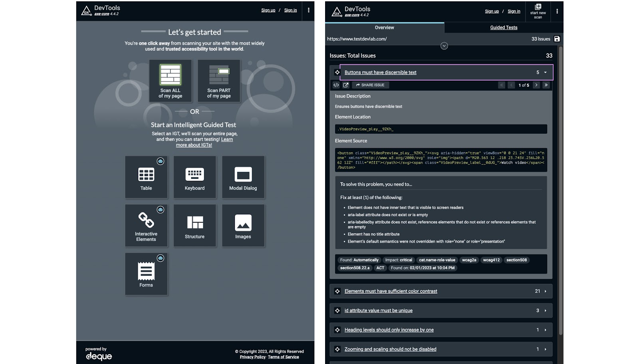This screenshot has width=639, height=364.
Task: Click the SHARE ISSUE button
Action: point(370,85)
